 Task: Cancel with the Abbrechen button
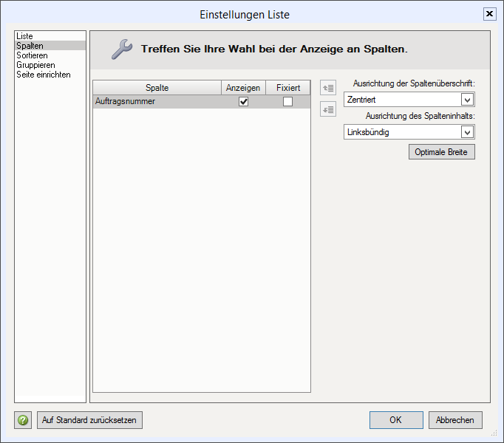point(455,420)
